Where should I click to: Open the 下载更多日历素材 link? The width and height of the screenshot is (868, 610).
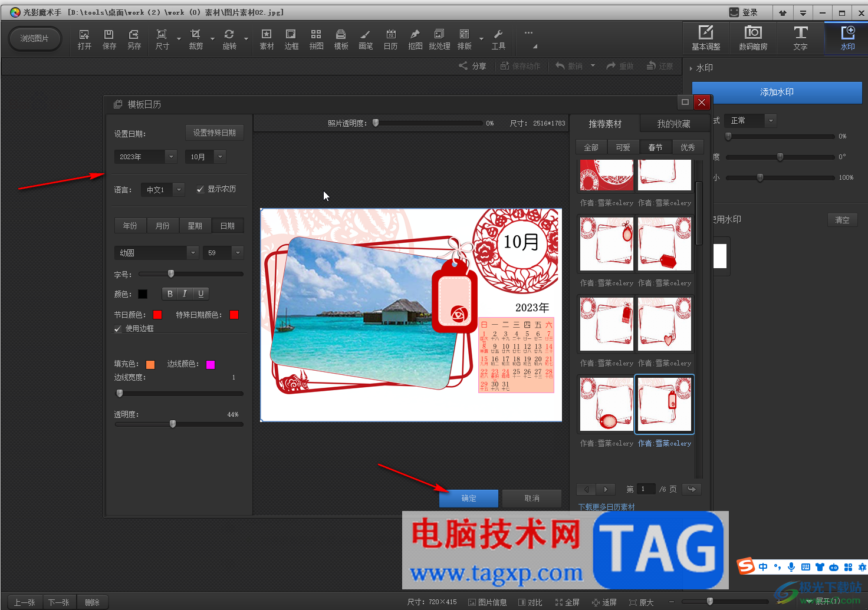click(606, 507)
